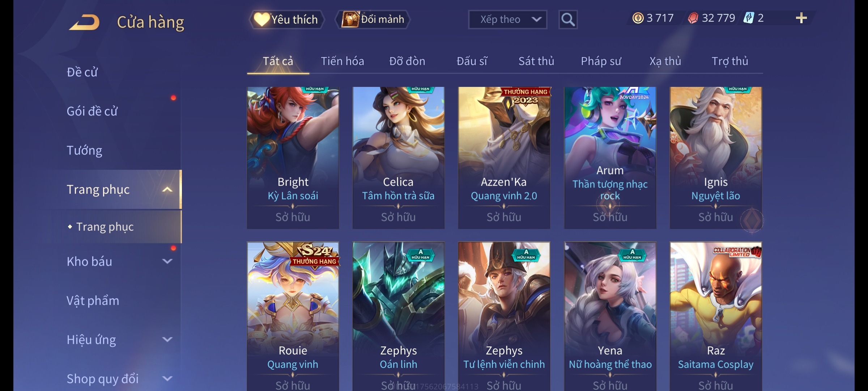
Task: Open the Bright Kỳ Lân soái skin card
Action: point(293,157)
